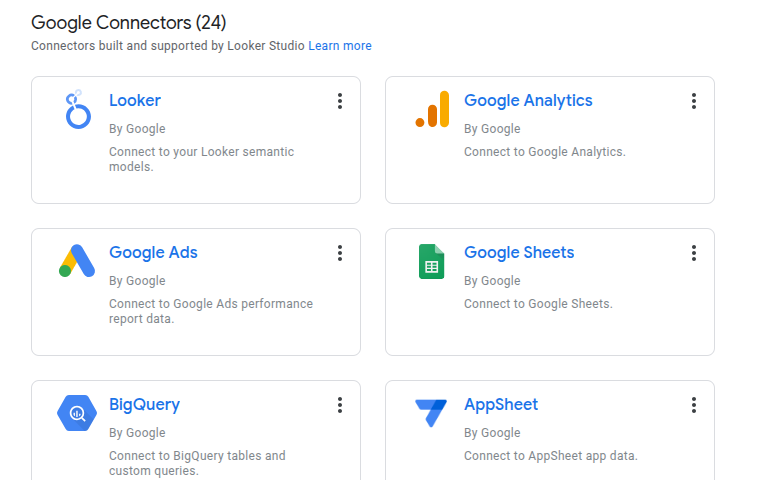The image size is (761, 488).
Task: Open the Google Analytics three-dot menu
Action: (x=694, y=101)
